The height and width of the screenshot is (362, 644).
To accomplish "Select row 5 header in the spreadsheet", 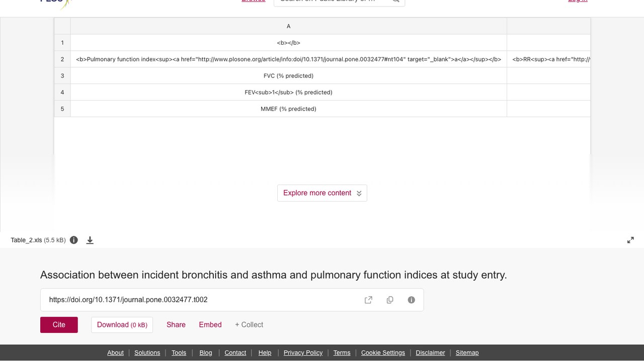I will pyautogui.click(x=62, y=109).
